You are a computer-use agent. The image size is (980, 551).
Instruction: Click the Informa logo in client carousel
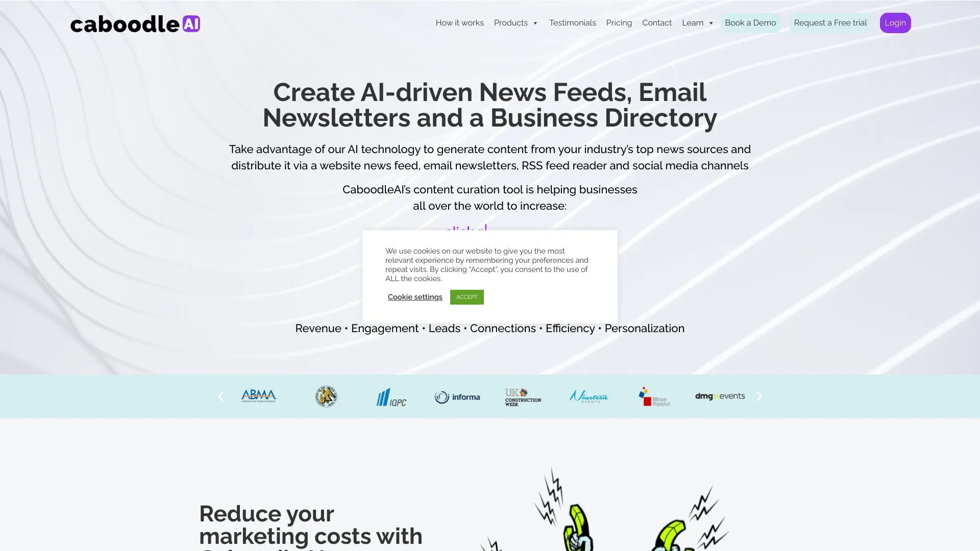pyautogui.click(x=457, y=396)
